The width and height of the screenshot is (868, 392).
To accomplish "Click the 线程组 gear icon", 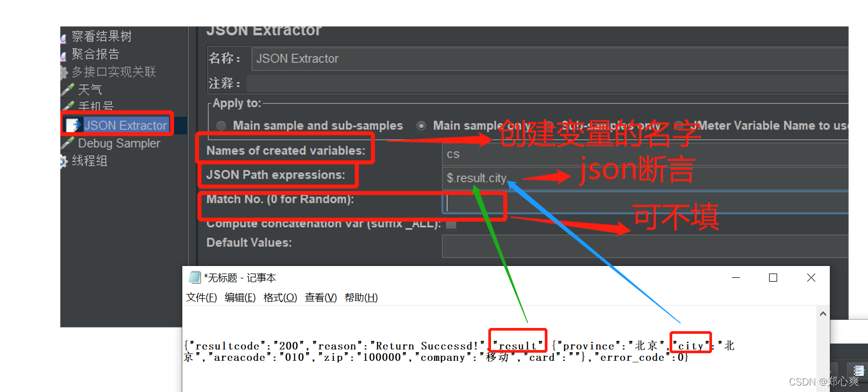I will [x=63, y=161].
